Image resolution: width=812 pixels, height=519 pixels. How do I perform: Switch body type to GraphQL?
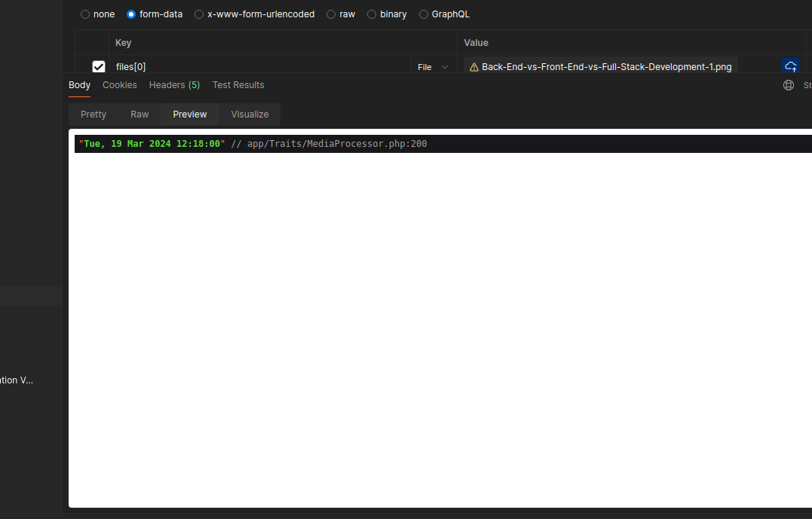pyautogui.click(x=424, y=14)
